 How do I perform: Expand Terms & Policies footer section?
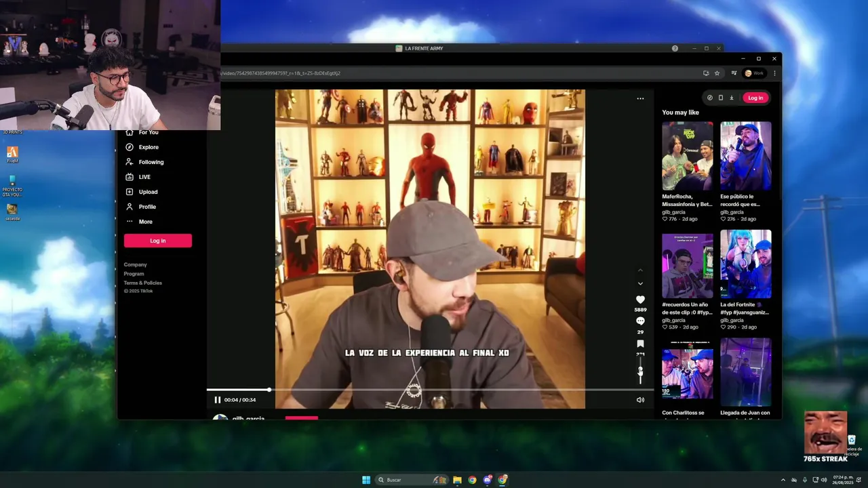click(x=142, y=283)
